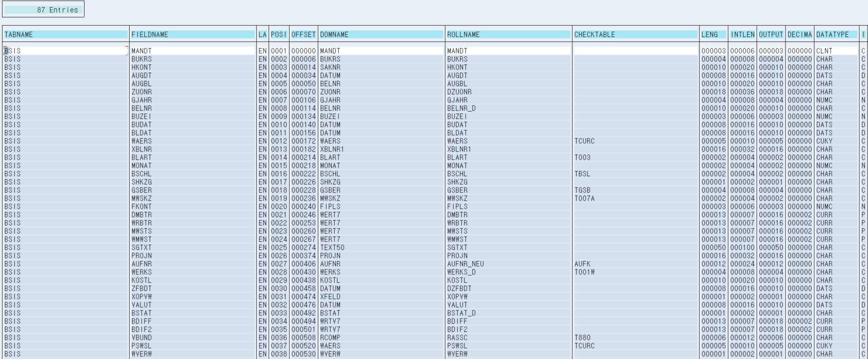Select the OFFSET column header
Image resolution: width=868 pixels, height=359 pixels.
[304, 34]
